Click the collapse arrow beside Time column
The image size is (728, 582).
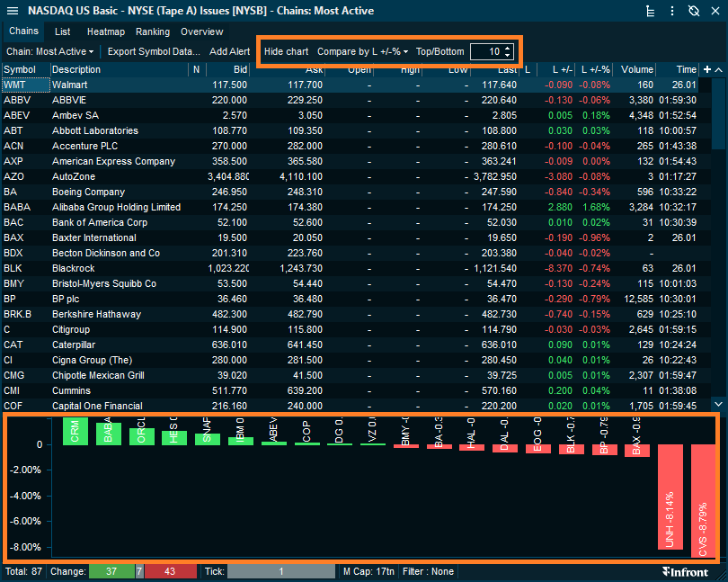pos(718,69)
